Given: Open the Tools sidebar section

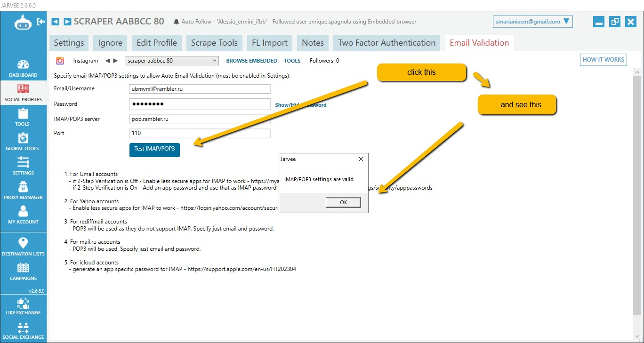Looking at the screenshot, I should pos(23,118).
